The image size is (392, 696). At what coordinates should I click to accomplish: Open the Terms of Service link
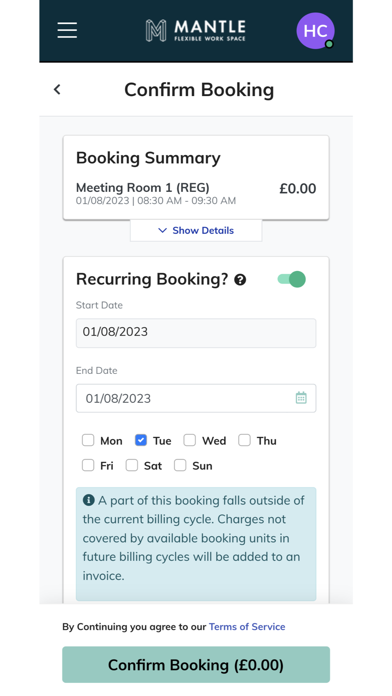coord(247,627)
